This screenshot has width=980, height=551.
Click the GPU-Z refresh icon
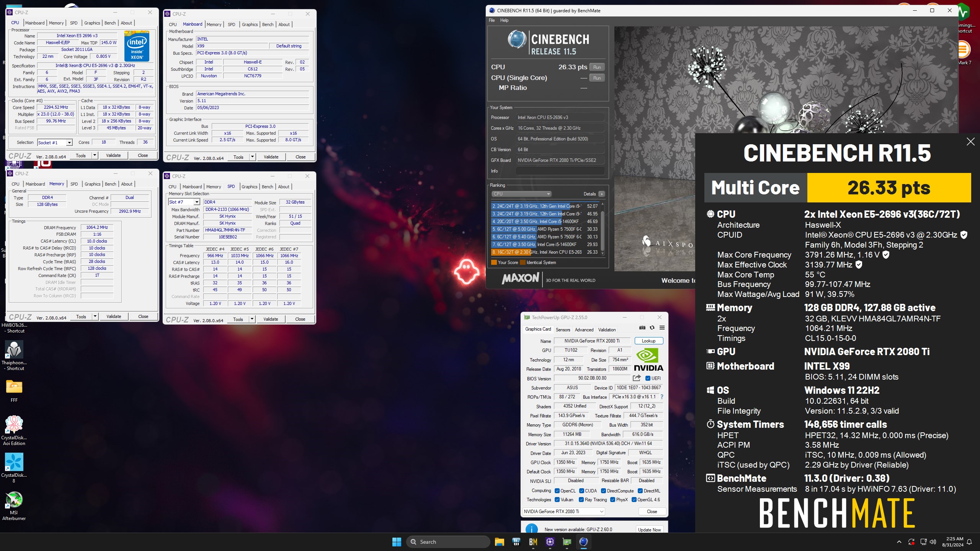(x=652, y=328)
